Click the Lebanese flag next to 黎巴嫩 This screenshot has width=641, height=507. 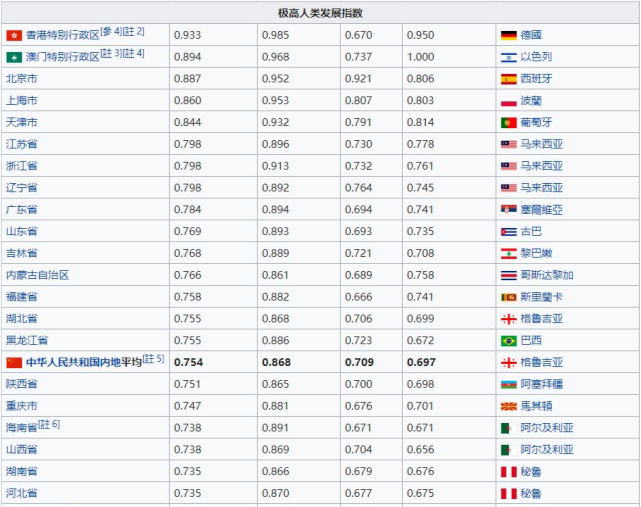(x=509, y=254)
